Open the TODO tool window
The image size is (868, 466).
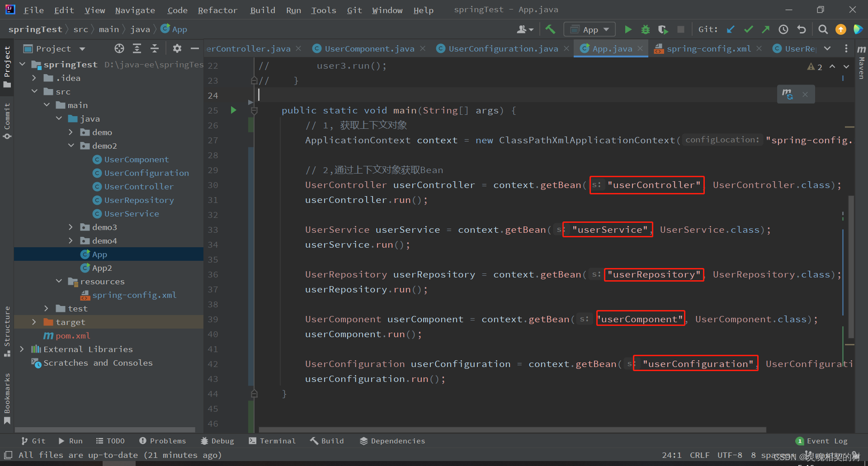(110, 441)
